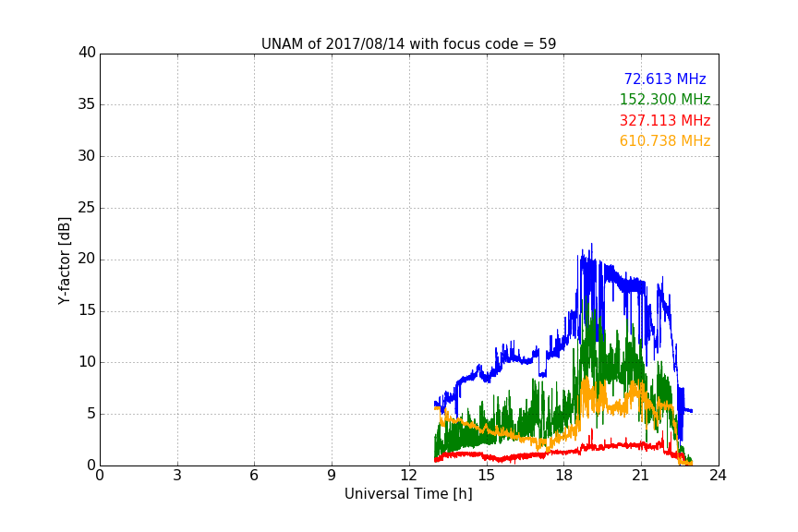Click the y-axis tick label '15'
The height and width of the screenshot is (532, 798).
point(87,310)
